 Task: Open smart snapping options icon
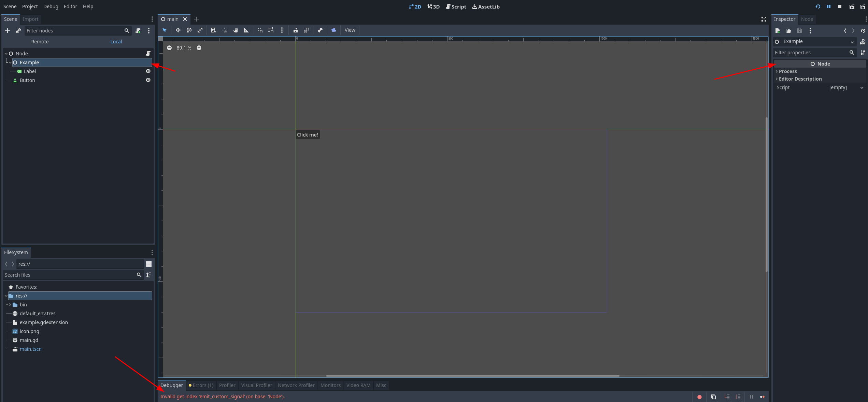click(260, 30)
